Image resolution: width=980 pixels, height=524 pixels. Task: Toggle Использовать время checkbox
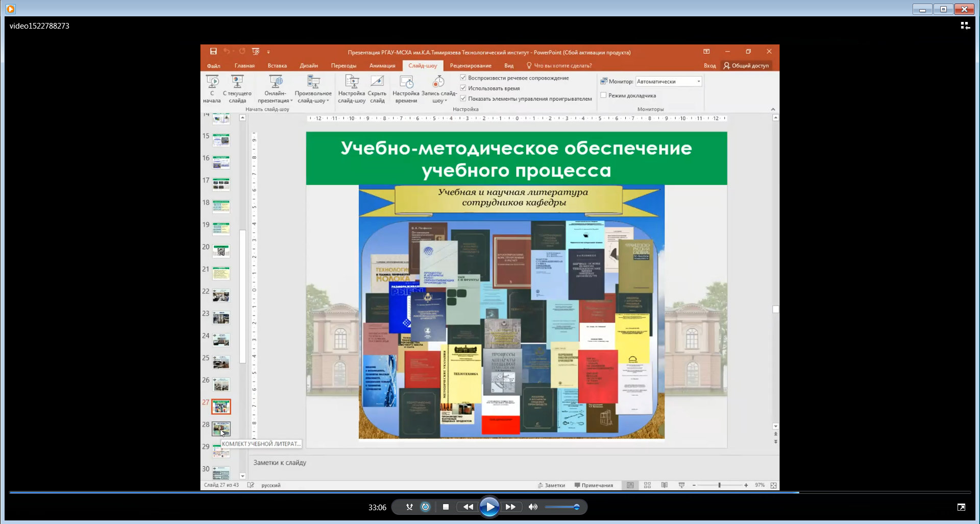[x=463, y=88]
